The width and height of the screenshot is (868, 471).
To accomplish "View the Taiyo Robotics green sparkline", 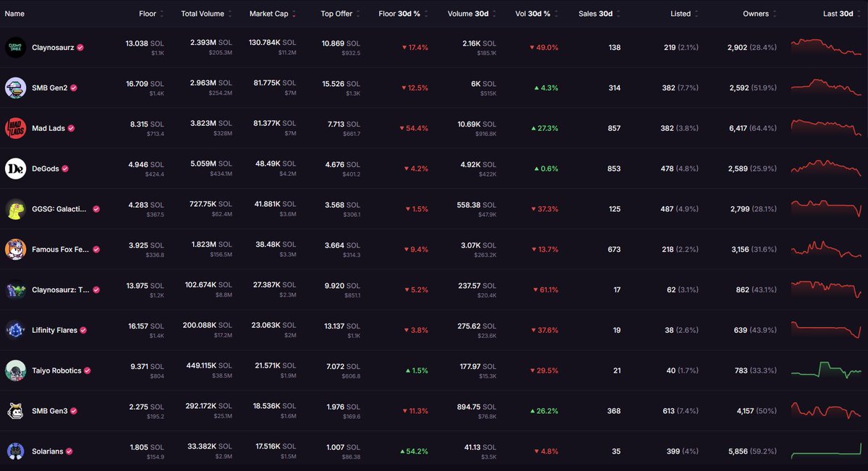I will 826,369.
